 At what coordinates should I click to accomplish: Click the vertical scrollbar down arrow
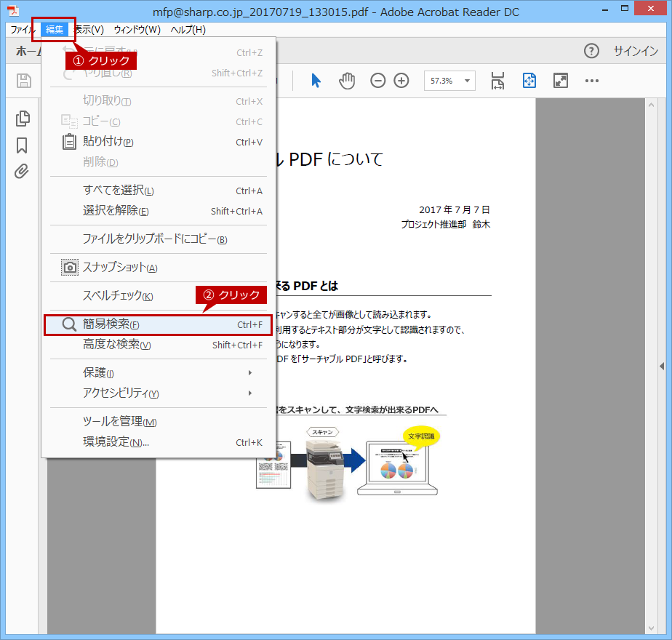(x=651, y=628)
